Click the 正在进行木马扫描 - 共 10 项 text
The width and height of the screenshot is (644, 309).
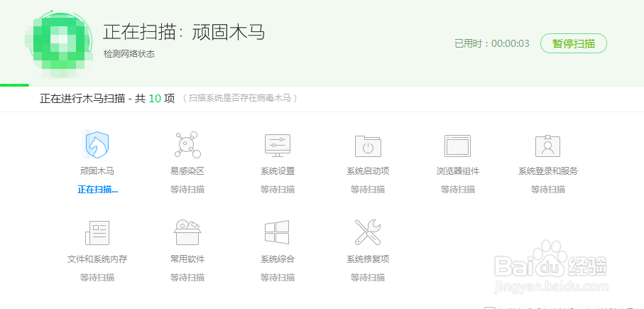pos(107,99)
